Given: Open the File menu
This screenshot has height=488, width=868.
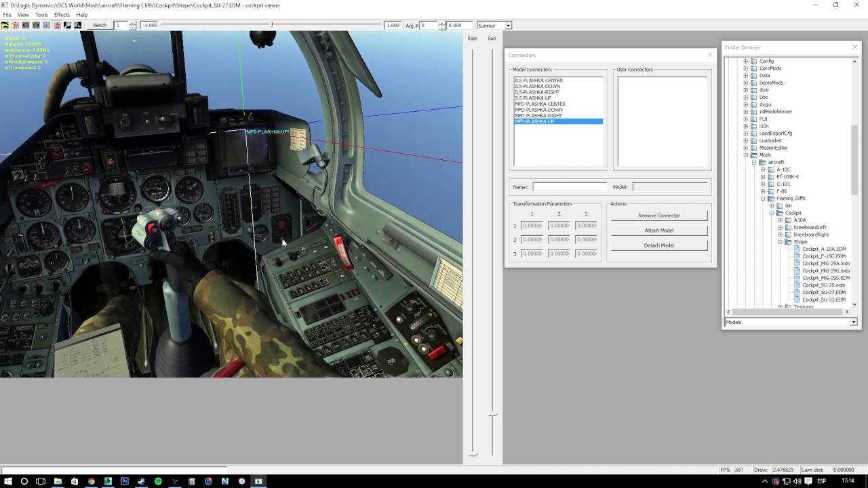Looking at the screenshot, I should point(7,14).
